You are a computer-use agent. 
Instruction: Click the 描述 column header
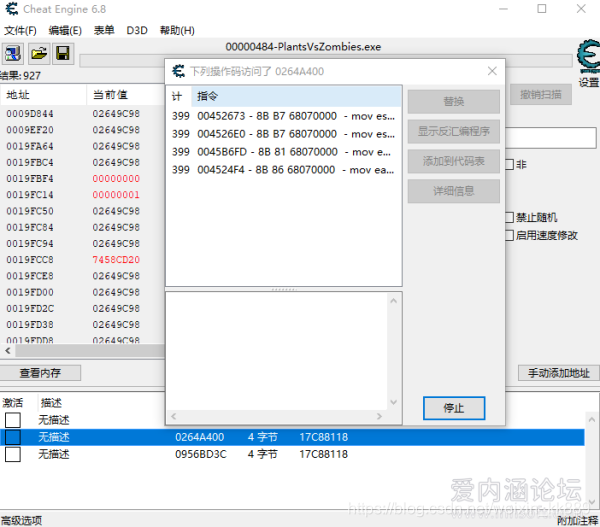click(51, 403)
